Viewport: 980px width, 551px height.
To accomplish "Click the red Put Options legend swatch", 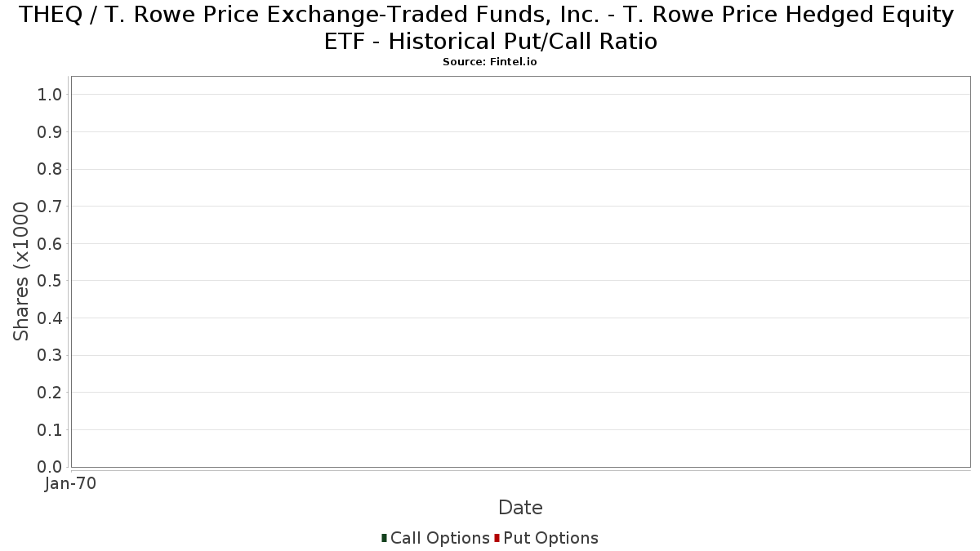I will [497, 538].
